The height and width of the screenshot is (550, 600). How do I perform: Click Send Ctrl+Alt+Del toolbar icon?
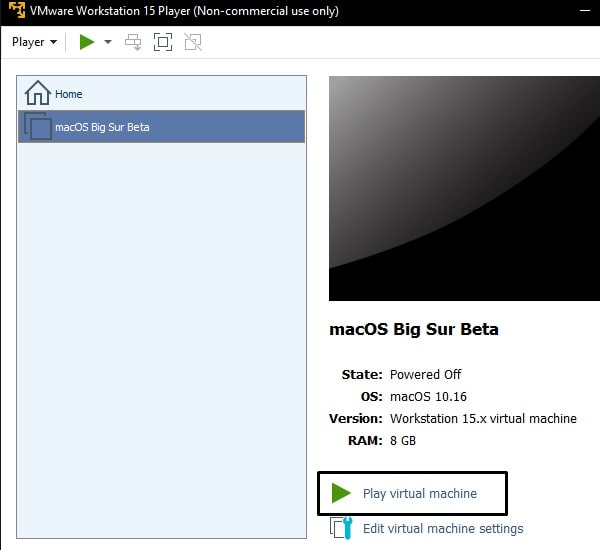click(133, 42)
